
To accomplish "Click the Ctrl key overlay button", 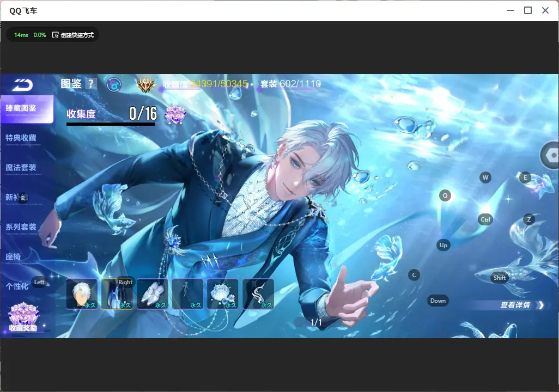I will click(485, 219).
